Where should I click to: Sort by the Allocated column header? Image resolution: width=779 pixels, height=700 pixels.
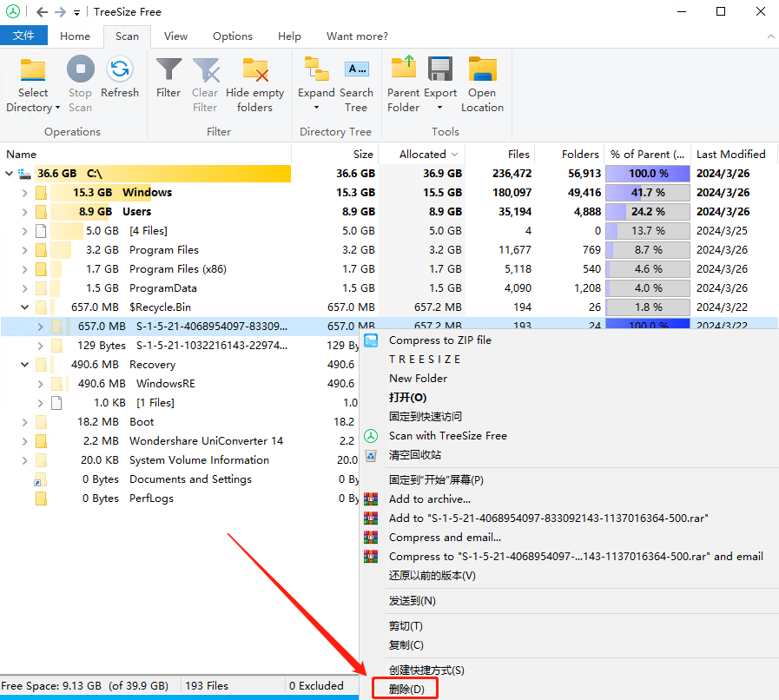(422, 155)
